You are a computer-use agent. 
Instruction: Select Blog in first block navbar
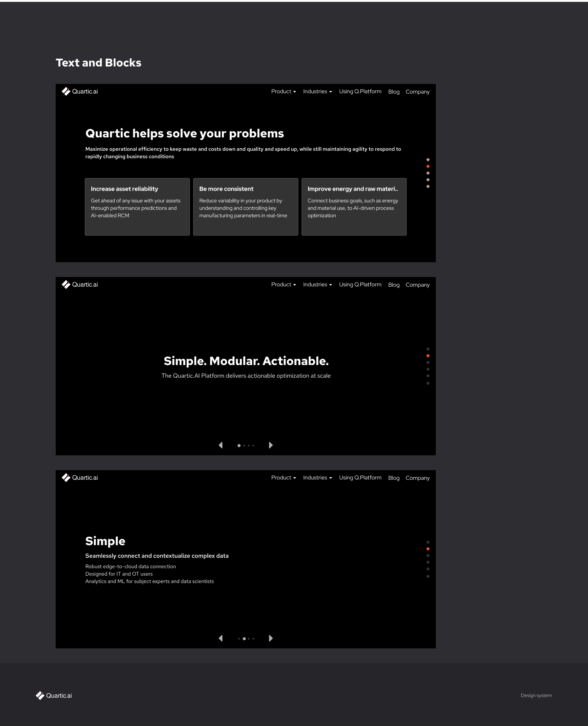394,92
